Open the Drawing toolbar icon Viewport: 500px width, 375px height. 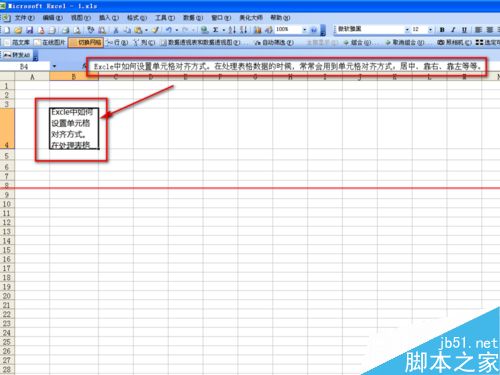tap(269, 30)
